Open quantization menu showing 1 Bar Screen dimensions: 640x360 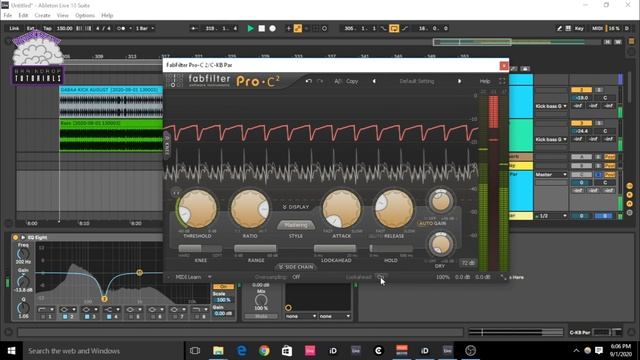[x=144, y=28]
